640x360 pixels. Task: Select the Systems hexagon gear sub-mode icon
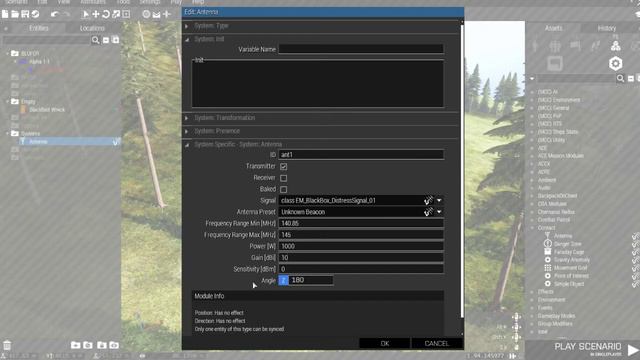616,63
